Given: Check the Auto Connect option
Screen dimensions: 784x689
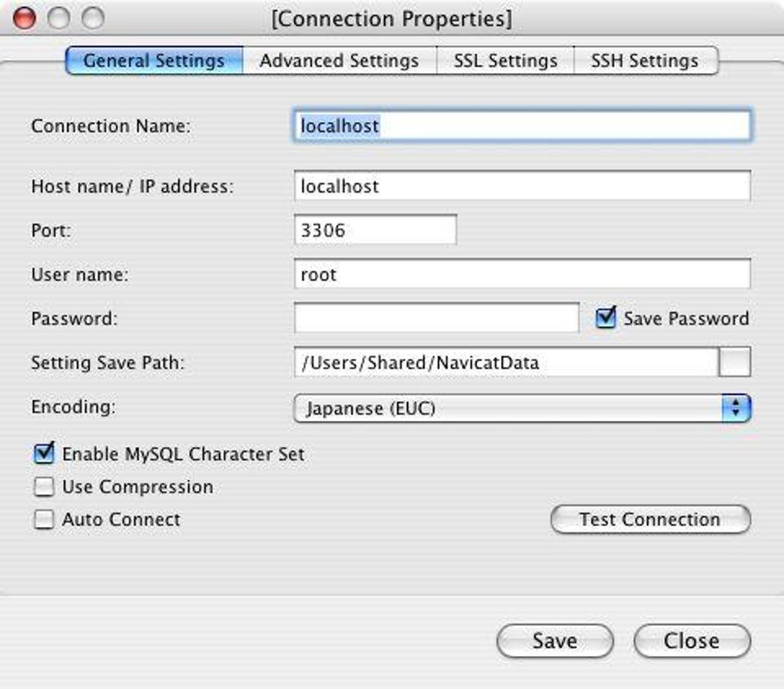Looking at the screenshot, I should (x=45, y=520).
